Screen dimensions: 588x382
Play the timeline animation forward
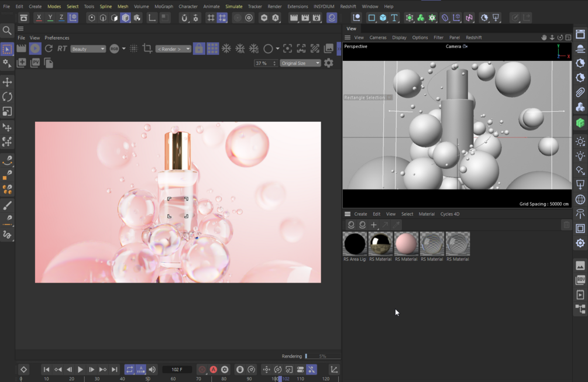[x=80, y=370]
